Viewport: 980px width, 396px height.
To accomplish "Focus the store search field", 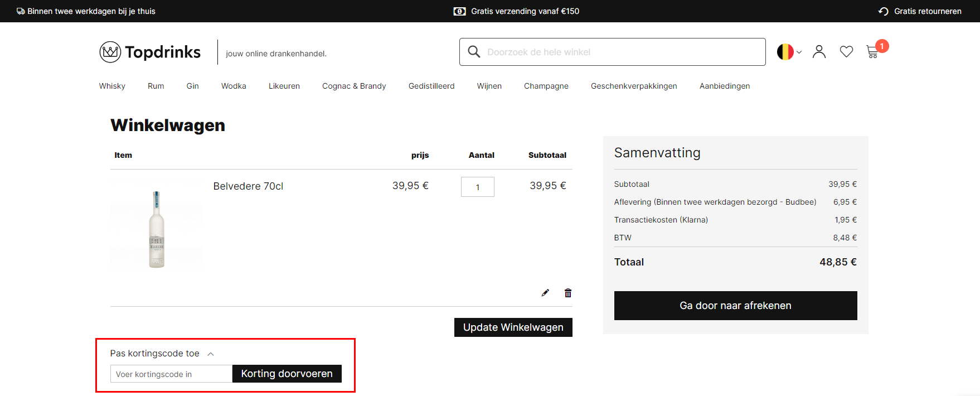I will point(613,52).
